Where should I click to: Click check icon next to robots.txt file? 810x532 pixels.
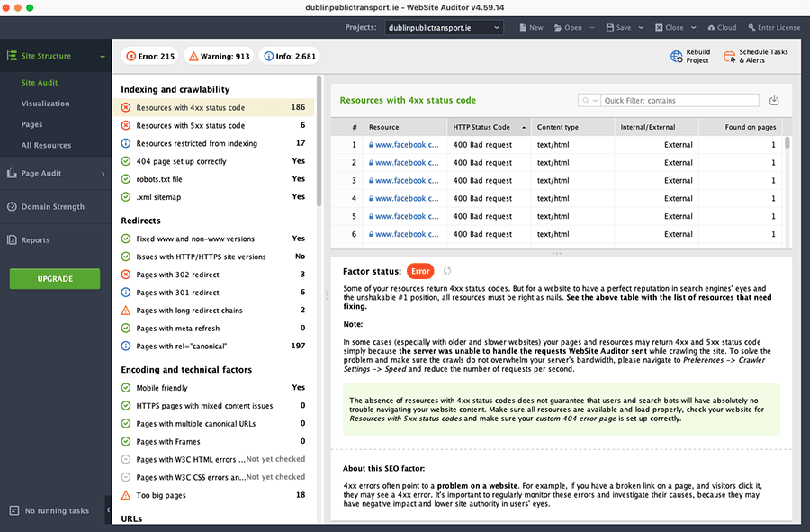tap(125, 179)
